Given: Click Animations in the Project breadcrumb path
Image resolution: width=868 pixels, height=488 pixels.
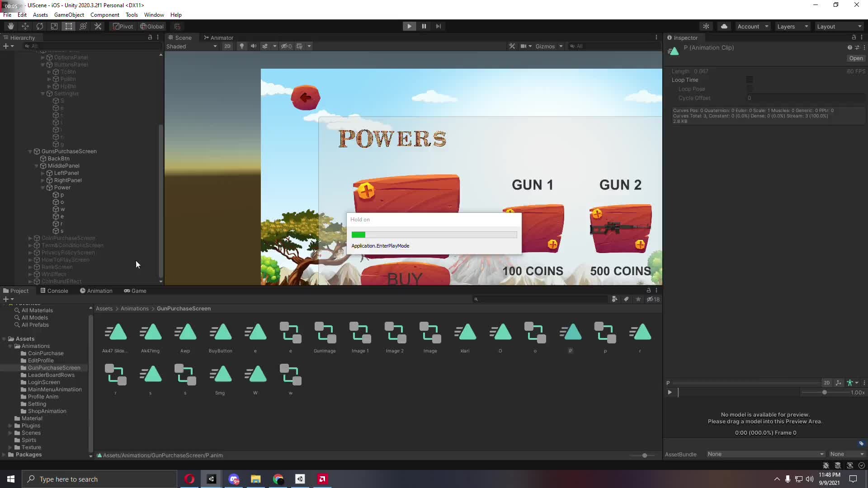Looking at the screenshot, I should [134, 308].
